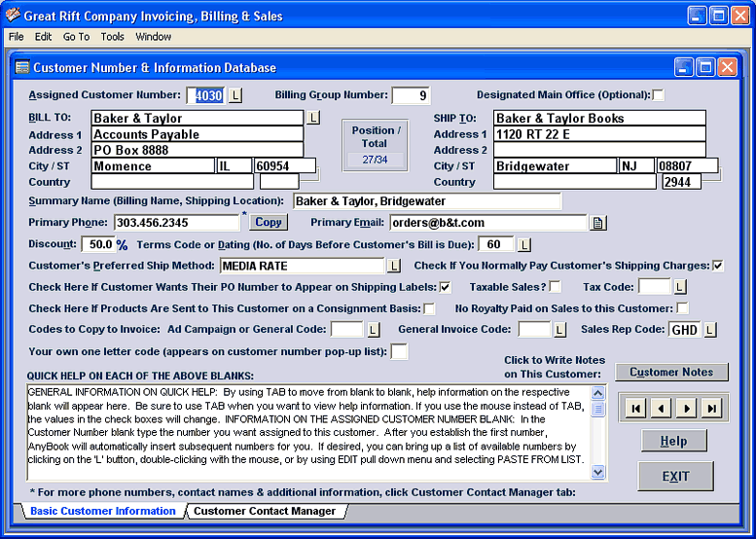Open the File menu

coord(16,37)
